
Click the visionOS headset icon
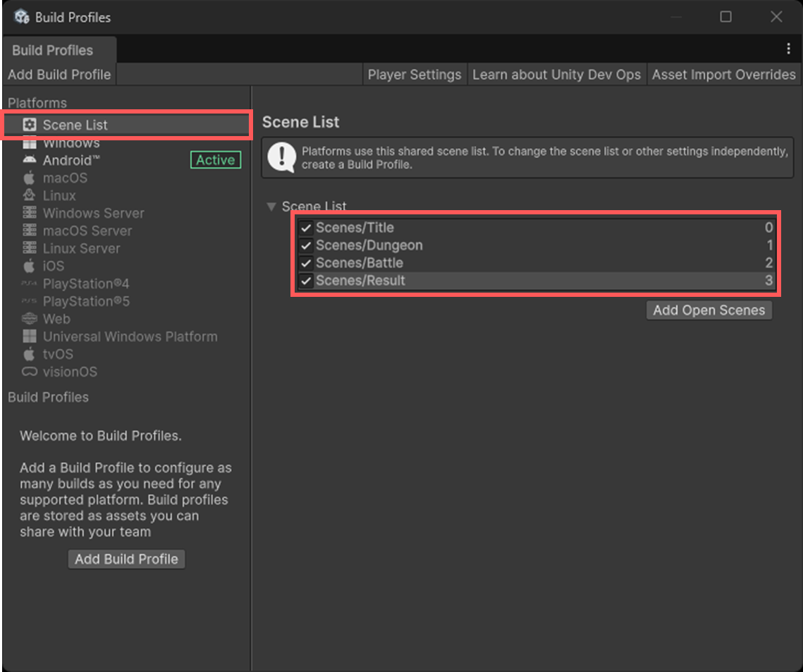(29, 372)
